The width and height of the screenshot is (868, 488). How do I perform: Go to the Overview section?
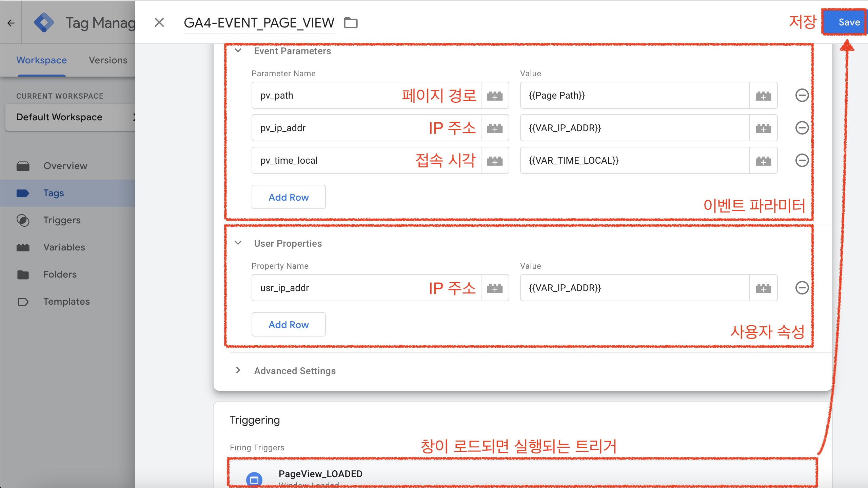[x=65, y=166]
